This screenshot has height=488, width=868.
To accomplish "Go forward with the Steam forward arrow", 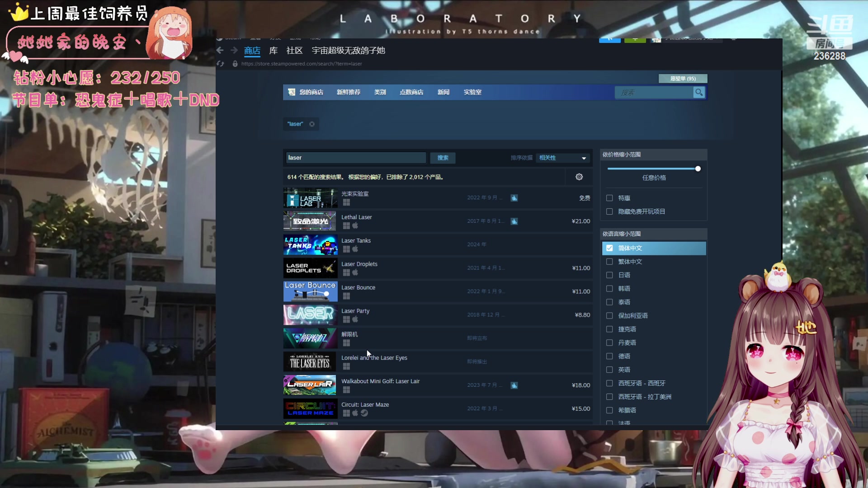I will point(234,50).
